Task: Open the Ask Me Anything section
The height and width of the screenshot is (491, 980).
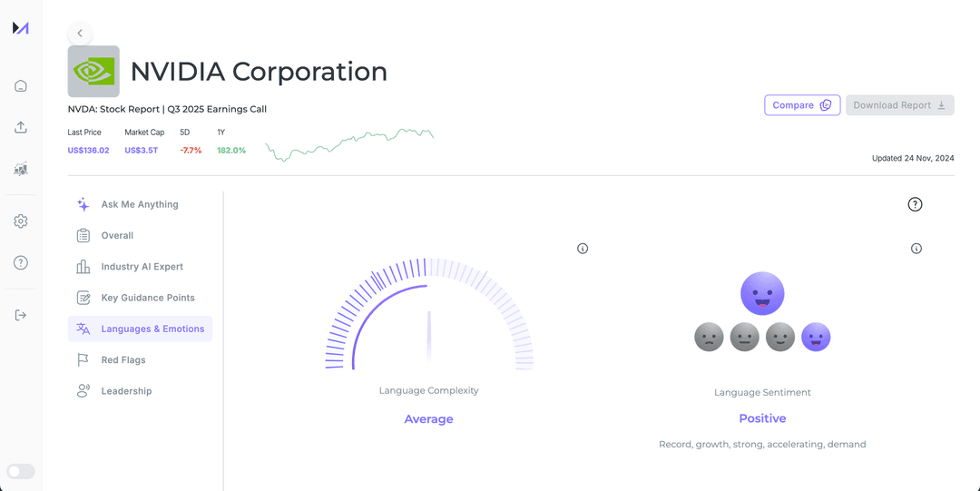Action: click(x=140, y=204)
